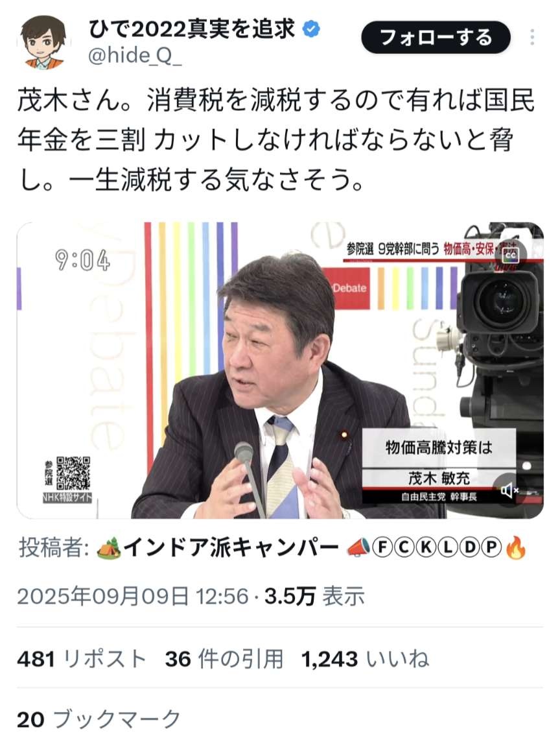The image size is (560, 740).
Task: Click the blue verified badge
Action: [311, 30]
